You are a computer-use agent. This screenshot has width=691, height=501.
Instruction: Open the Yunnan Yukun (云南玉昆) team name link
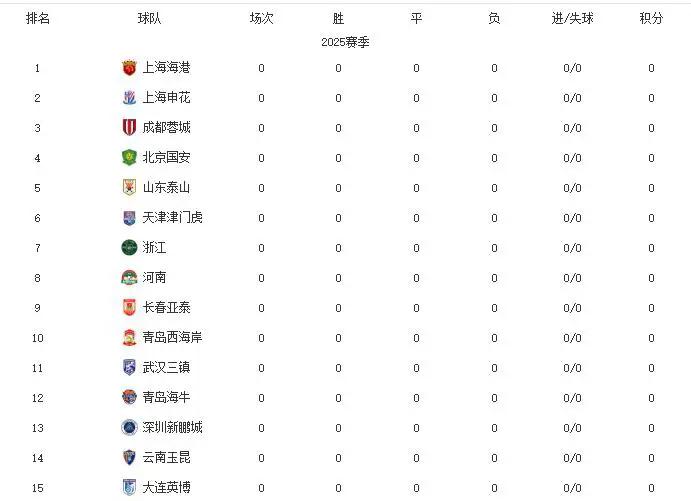(x=166, y=458)
